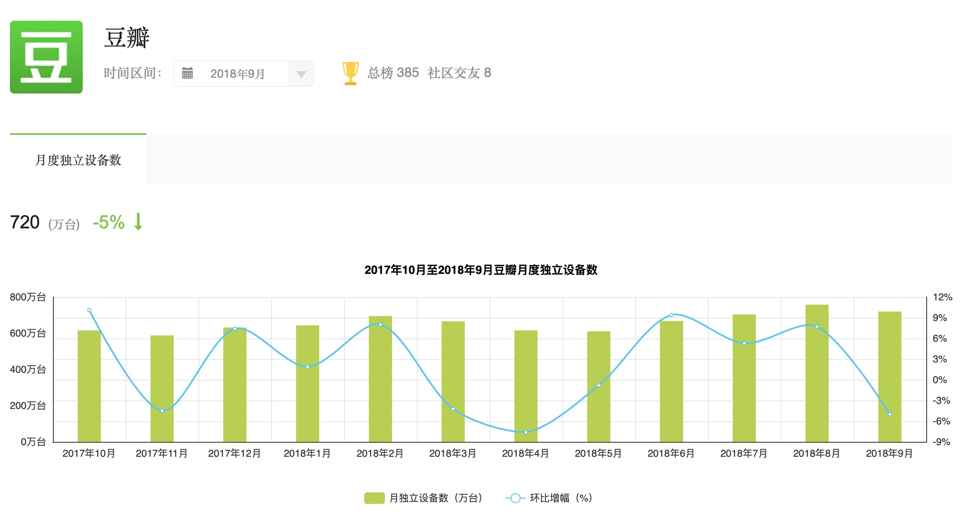Click the 2018年7月 line data point
The width and height of the screenshot is (980, 518).
click(744, 343)
